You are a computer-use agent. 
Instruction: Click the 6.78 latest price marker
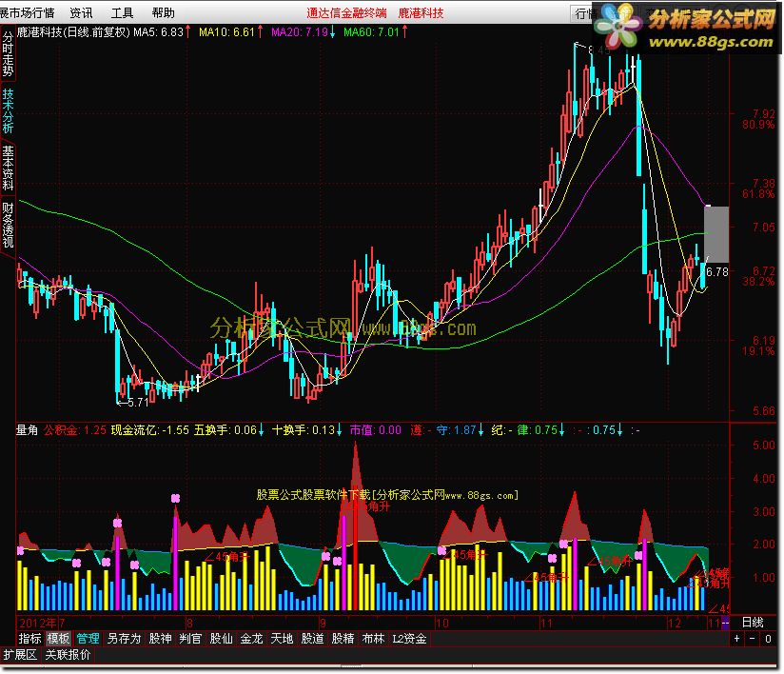pos(717,271)
